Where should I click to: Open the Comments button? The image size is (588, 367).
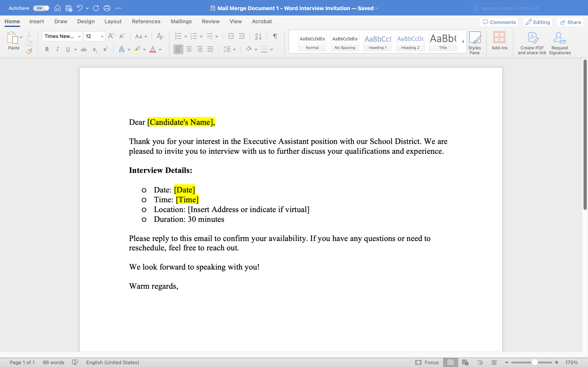499,22
